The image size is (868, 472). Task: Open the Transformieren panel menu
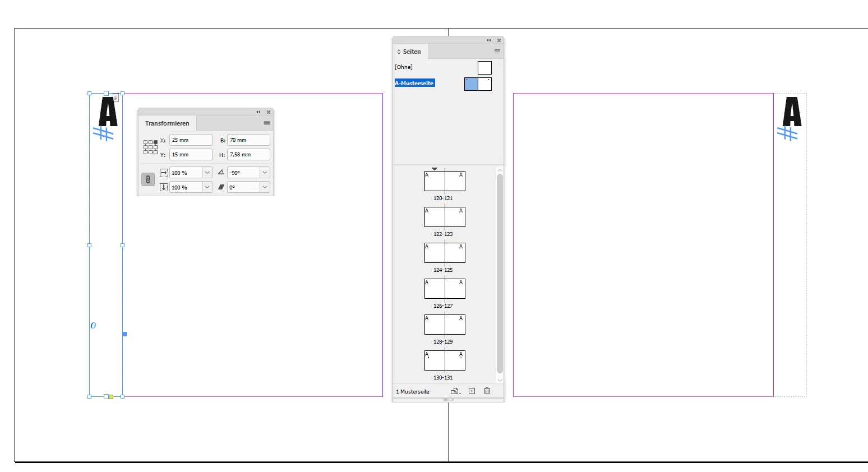coord(267,123)
